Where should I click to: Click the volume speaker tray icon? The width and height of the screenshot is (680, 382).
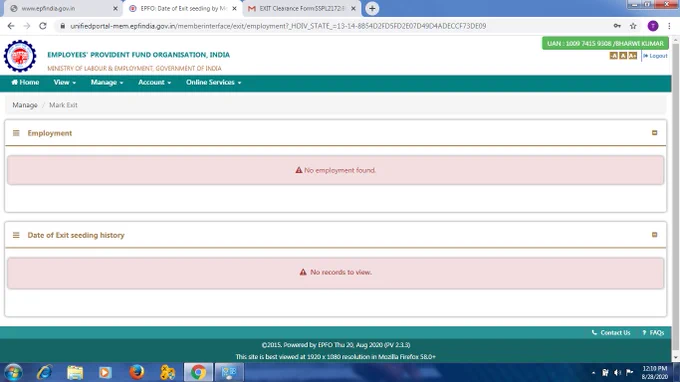[618, 372]
